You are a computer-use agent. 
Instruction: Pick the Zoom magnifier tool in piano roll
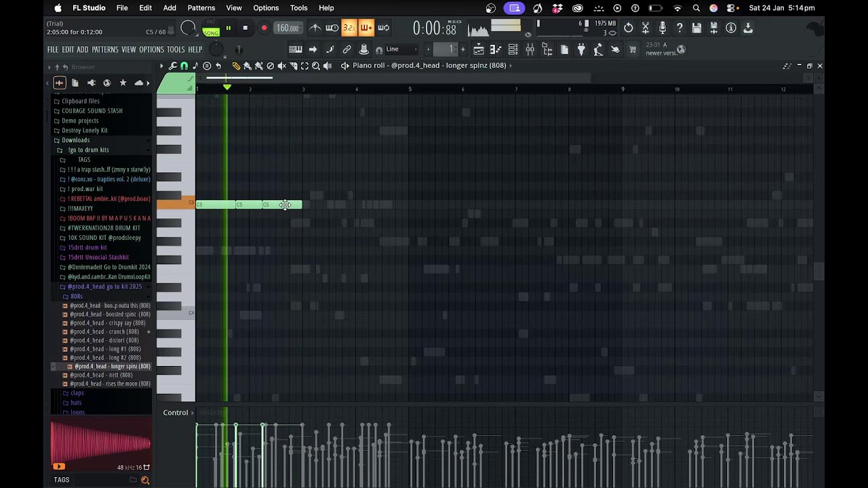click(316, 66)
